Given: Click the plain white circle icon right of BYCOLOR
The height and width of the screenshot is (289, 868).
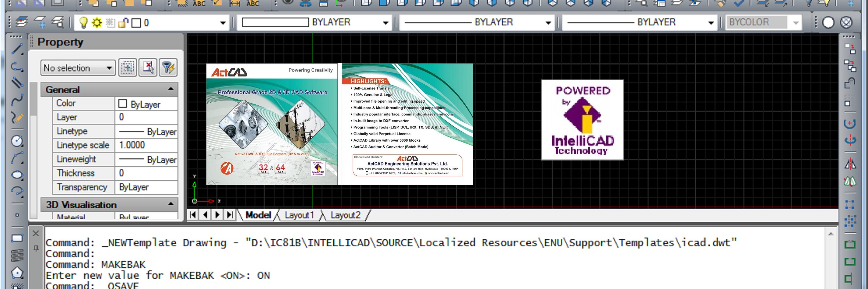Looking at the screenshot, I should 828,23.
